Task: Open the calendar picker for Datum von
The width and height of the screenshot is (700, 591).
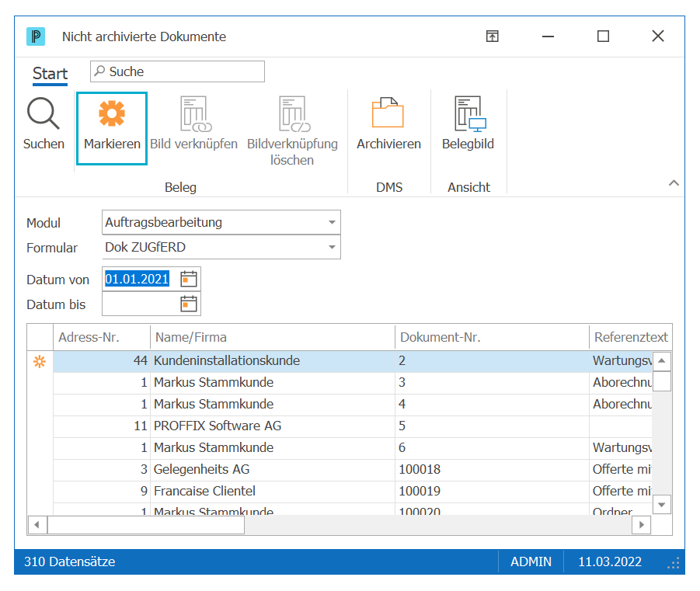Action: 188,279
